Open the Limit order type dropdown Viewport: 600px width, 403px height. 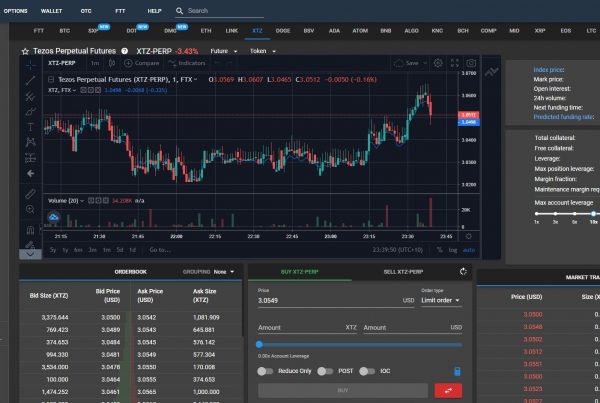pyautogui.click(x=440, y=300)
